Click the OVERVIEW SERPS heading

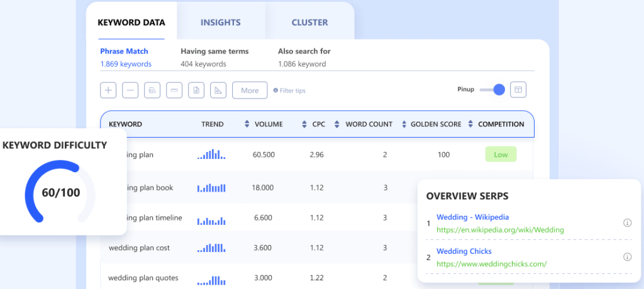point(467,196)
